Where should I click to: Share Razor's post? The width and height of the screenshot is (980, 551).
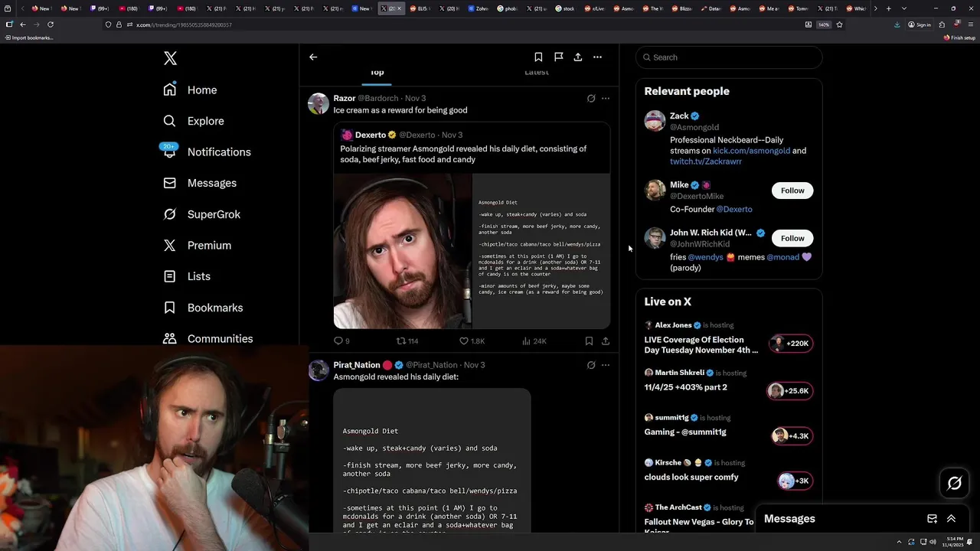(606, 341)
